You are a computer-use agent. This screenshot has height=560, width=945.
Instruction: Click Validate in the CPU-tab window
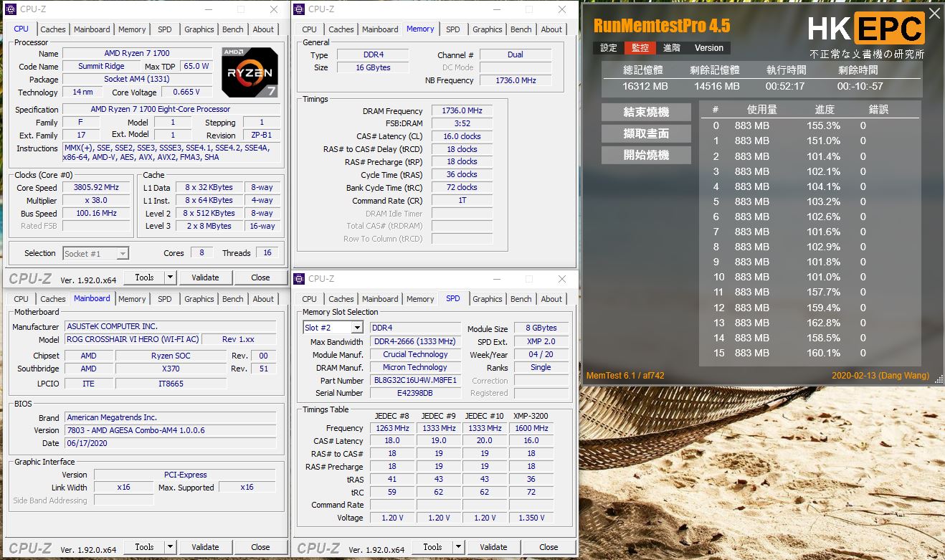tap(205, 277)
